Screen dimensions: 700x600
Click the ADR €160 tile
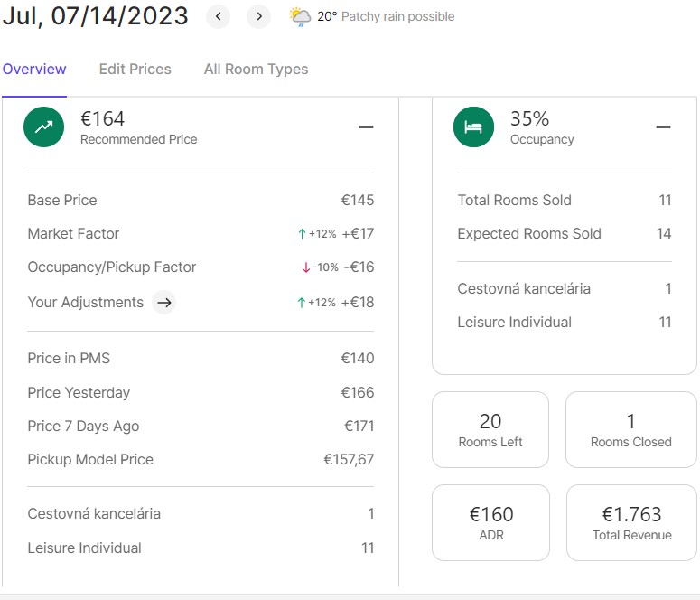(491, 522)
